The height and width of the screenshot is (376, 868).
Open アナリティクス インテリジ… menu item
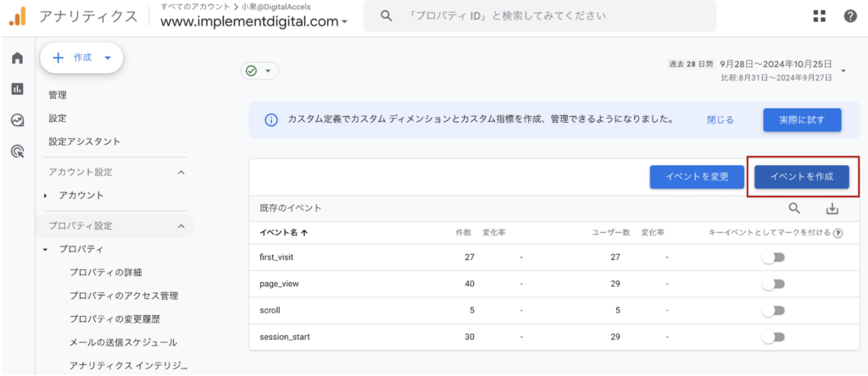click(x=129, y=366)
